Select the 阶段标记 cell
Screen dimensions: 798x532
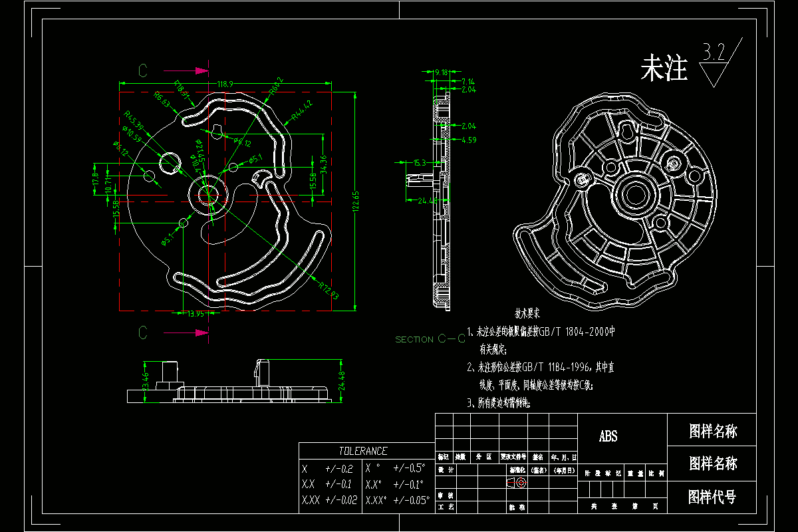pyautogui.click(x=600, y=473)
